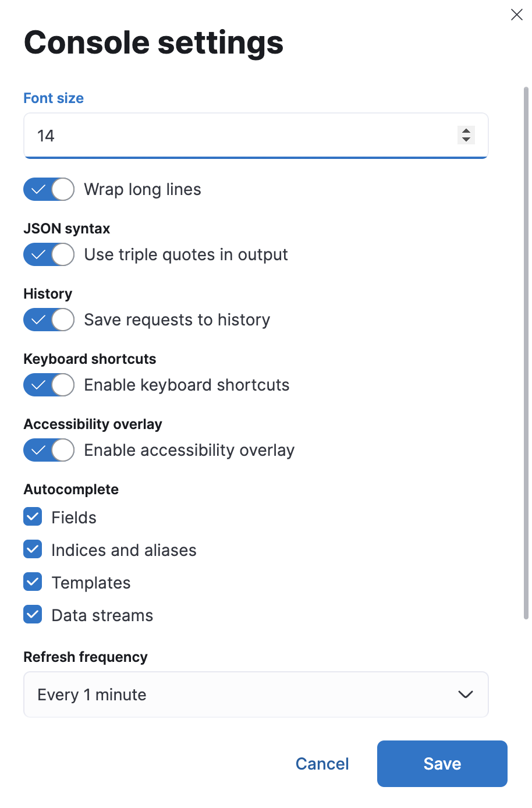
Task: Uncheck Fields autocomplete checkbox
Action: click(x=33, y=517)
